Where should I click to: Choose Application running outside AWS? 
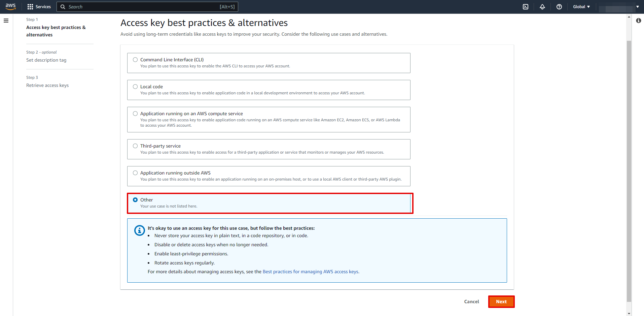point(135,173)
